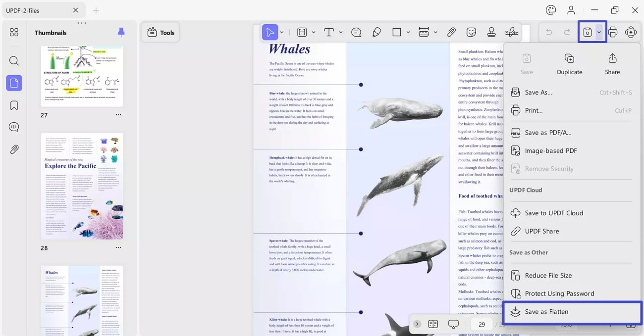The image size is (644, 336).
Task: Open the comments search panel in sidebar
Action: (x=14, y=127)
